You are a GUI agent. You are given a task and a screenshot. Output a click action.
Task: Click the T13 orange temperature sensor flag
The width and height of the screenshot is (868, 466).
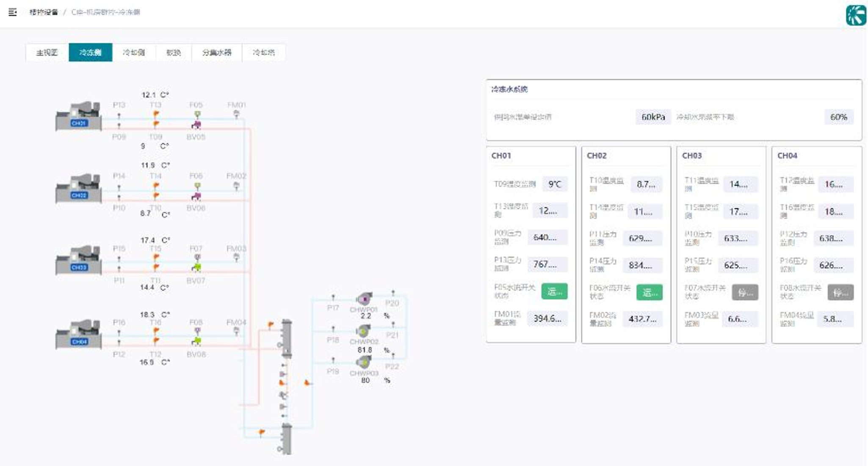point(156,114)
